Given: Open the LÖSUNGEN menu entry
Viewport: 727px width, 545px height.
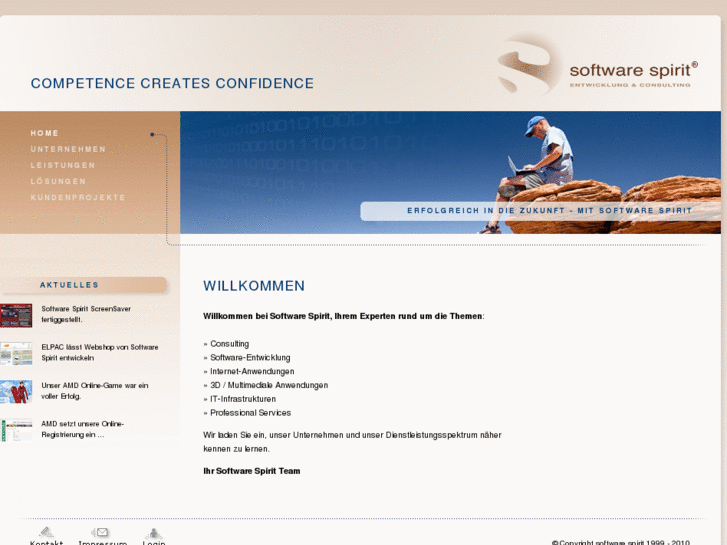Looking at the screenshot, I should coord(58,181).
